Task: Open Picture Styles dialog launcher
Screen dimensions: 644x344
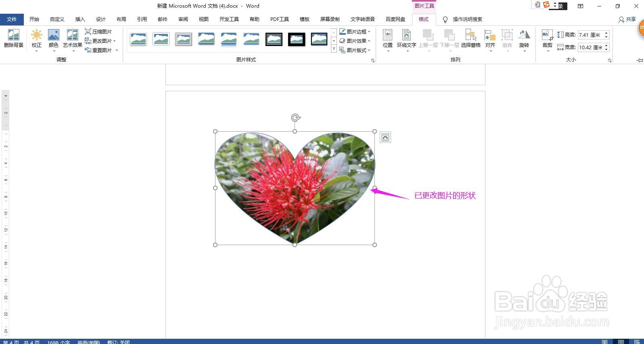Action: pos(372,60)
